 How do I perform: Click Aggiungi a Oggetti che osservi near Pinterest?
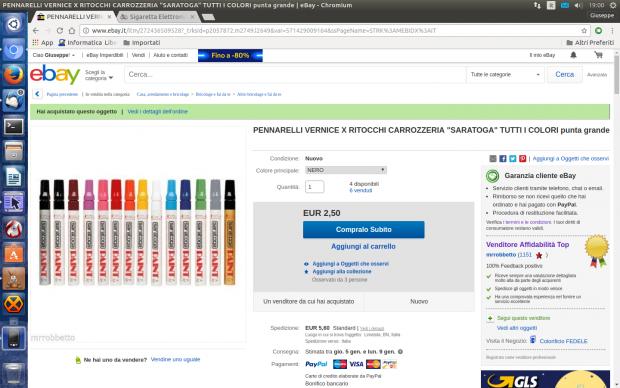click(x=571, y=159)
